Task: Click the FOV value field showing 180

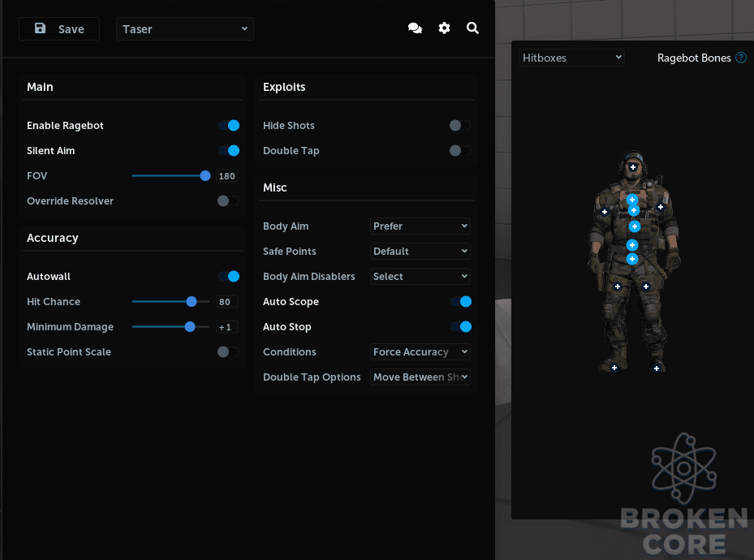Action: click(x=227, y=176)
